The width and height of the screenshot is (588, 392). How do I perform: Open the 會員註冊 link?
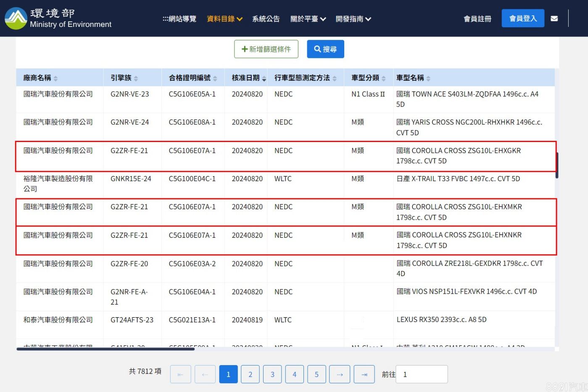tap(477, 19)
